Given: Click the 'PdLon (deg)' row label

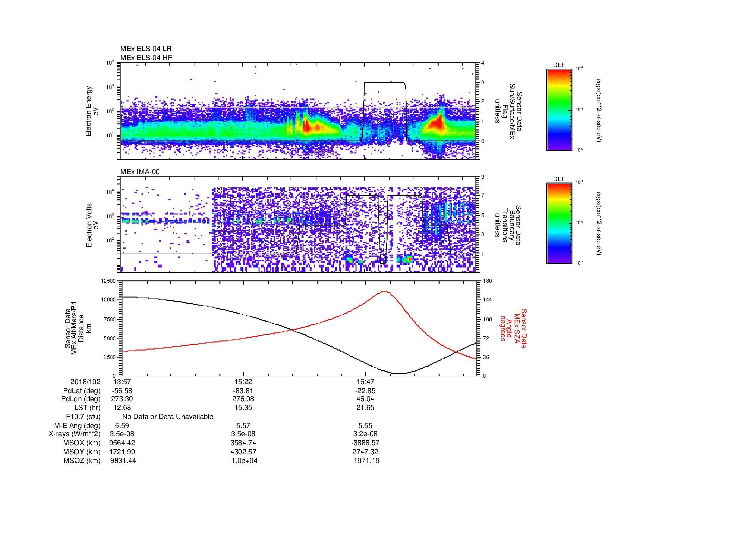Looking at the screenshot, I should tap(81, 399).
